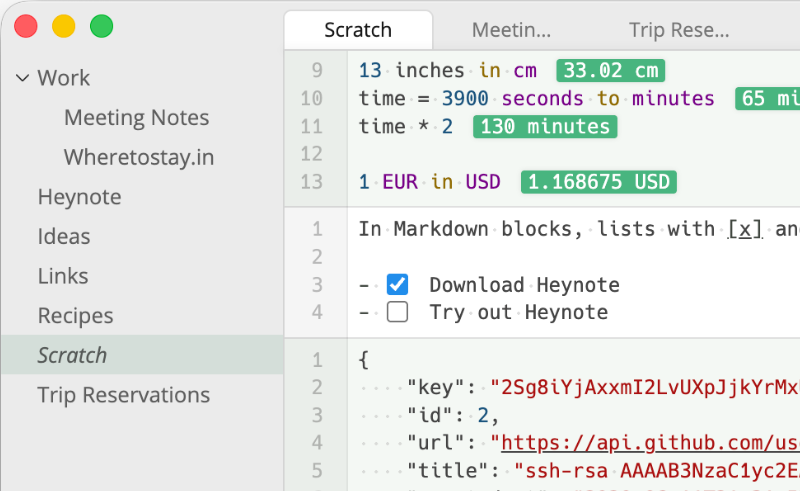The image size is (800, 491).
Task: Click the 1.168675 USD conversion result
Action: pos(598,183)
